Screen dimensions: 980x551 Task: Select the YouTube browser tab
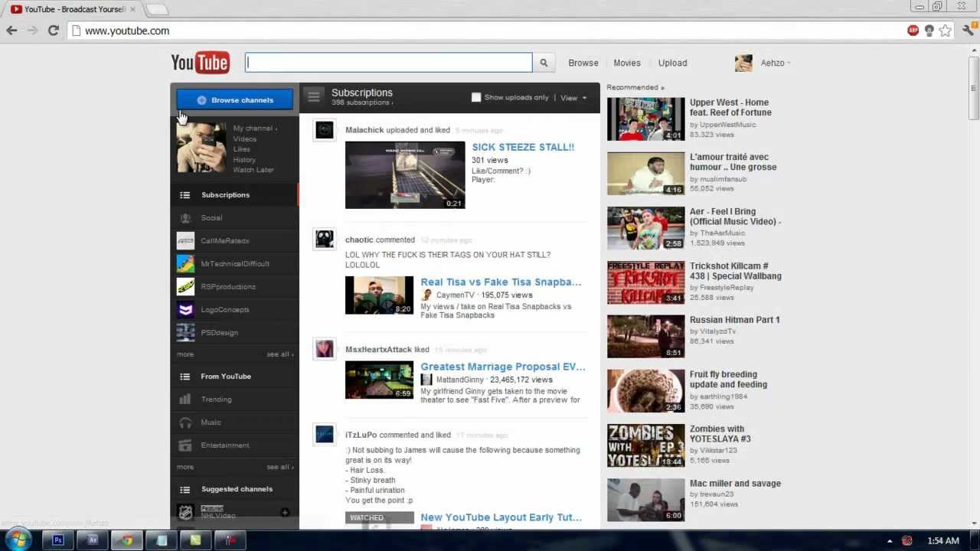[x=73, y=9]
